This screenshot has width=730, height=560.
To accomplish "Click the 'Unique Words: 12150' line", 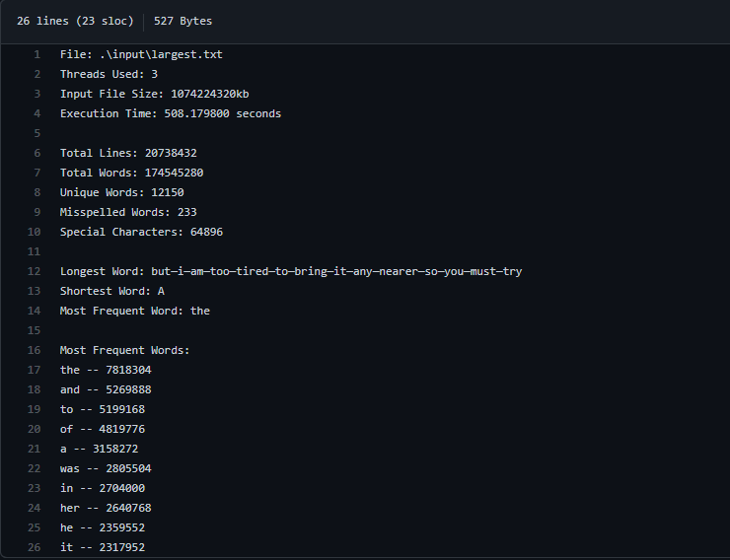I will click(122, 192).
